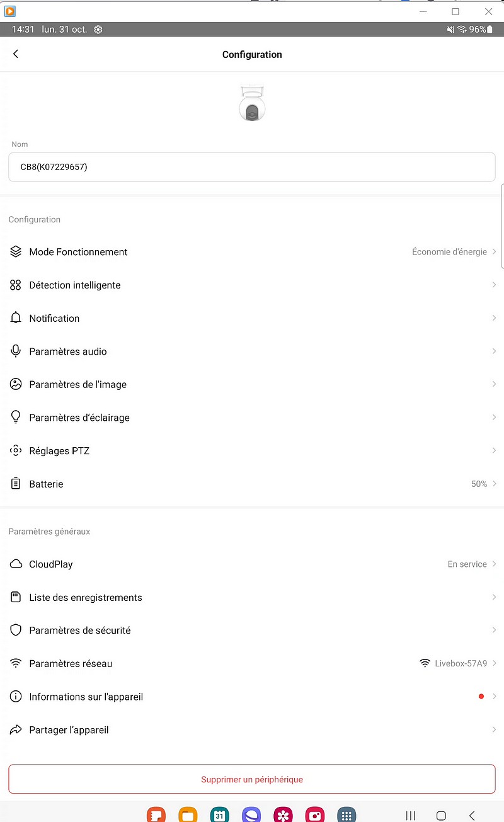This screenshot has height=822, width=504.
Task: Click the microphone icon for Paramètres audio
Action: (16, 351)
